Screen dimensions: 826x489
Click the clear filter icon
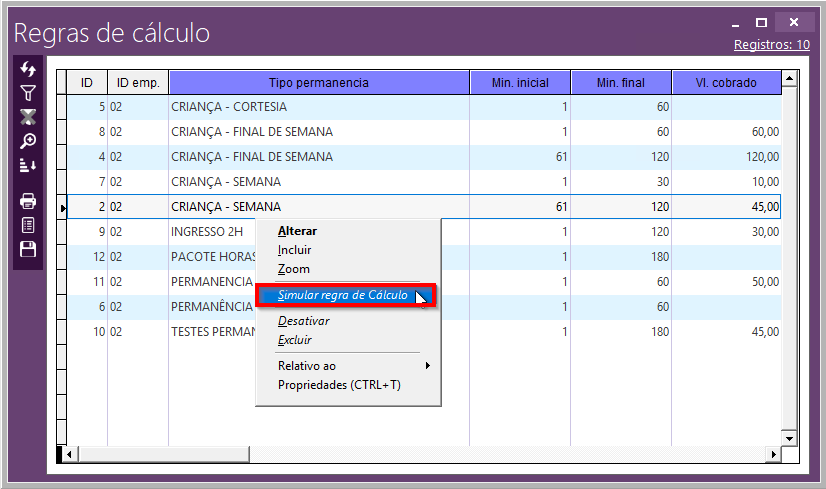click(x=28, y=117)
